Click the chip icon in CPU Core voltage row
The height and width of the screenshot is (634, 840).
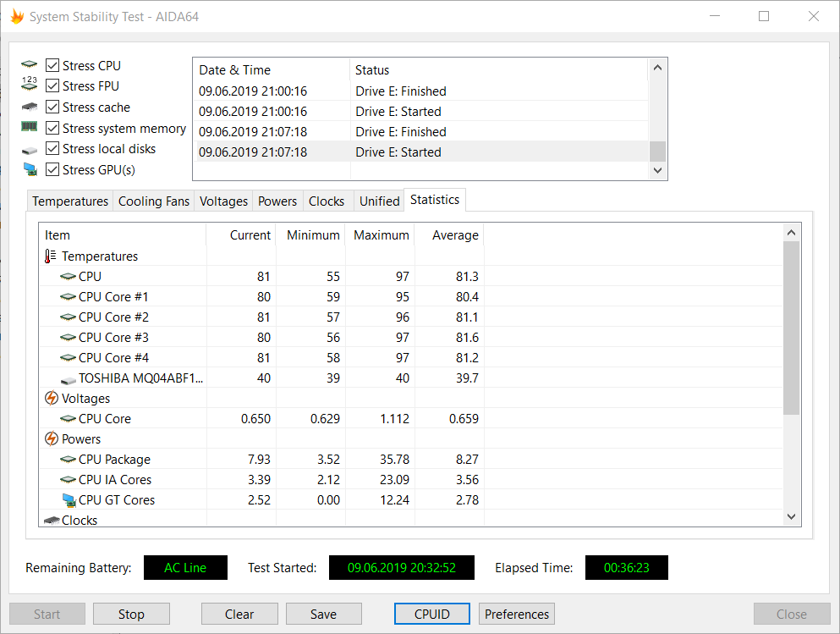(68, 418)
